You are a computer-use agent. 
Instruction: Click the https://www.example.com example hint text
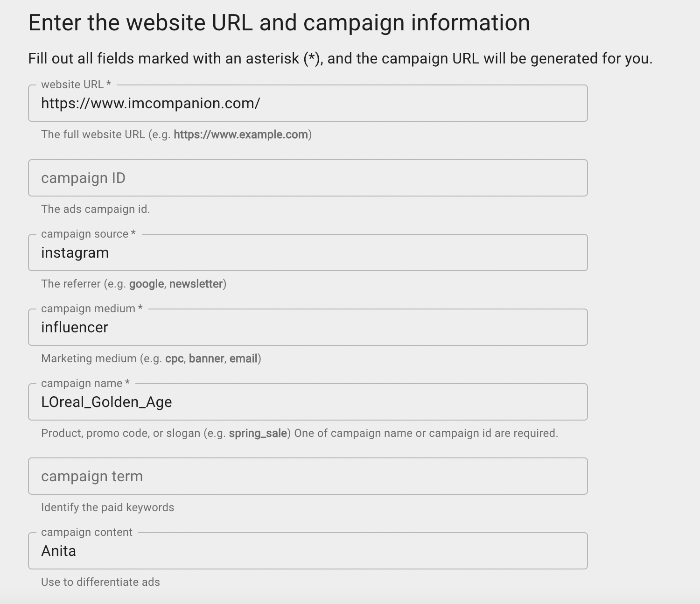click(240, 135)
